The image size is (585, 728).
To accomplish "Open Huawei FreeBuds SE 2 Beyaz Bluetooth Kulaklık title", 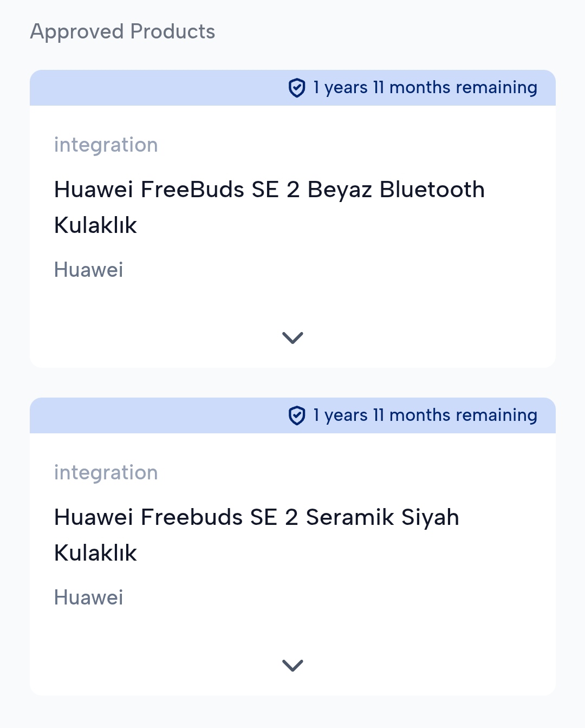I will pyautogui.click(x=269, y=190).
